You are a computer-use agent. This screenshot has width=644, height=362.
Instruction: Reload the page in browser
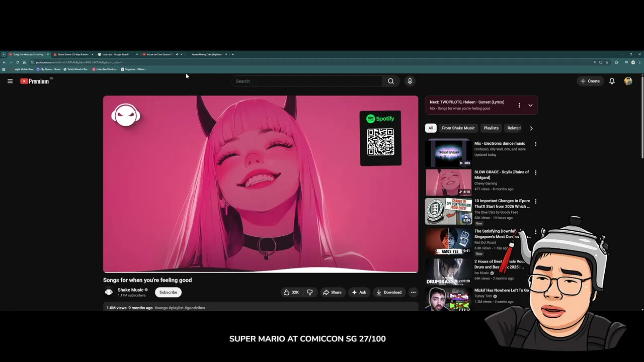pos(18,62)
